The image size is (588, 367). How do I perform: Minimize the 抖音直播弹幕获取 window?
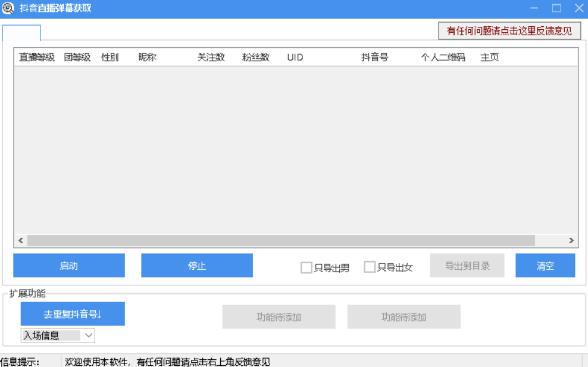(x=534, y=8)
